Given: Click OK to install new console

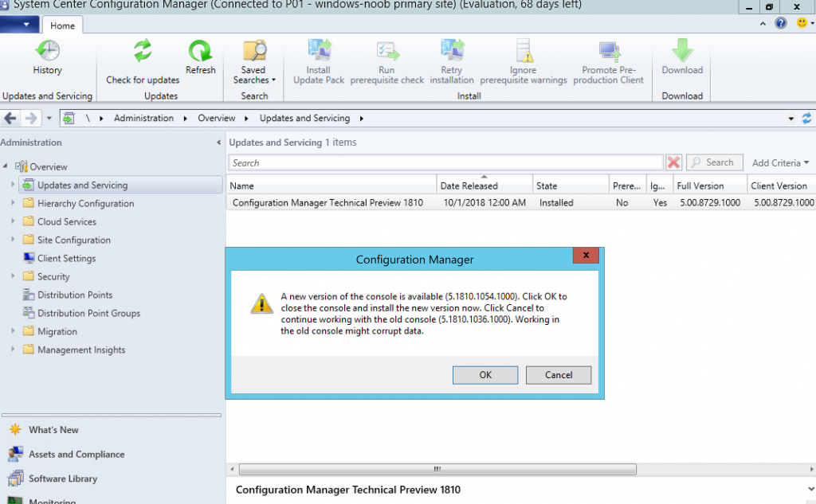Looking at the screenshot, I should click(x=485, y=375).
